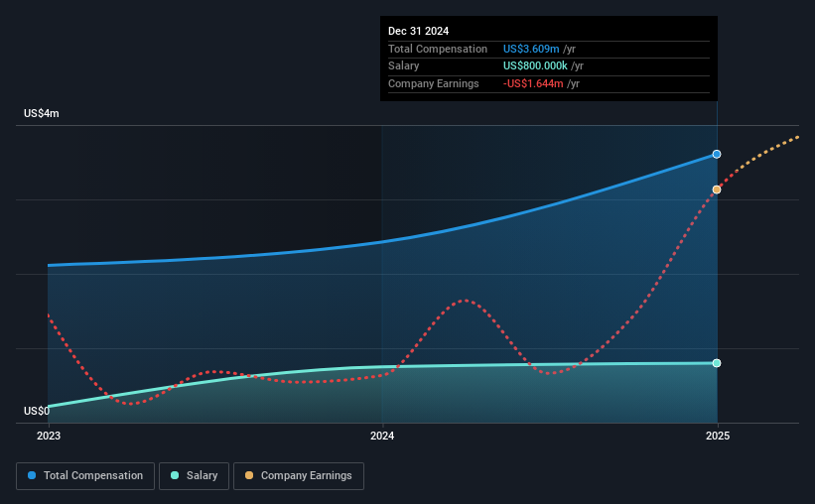Click the Total Compensation tooltip label
The height and width of the screenshot is (504, 815).
pos(438,49)
